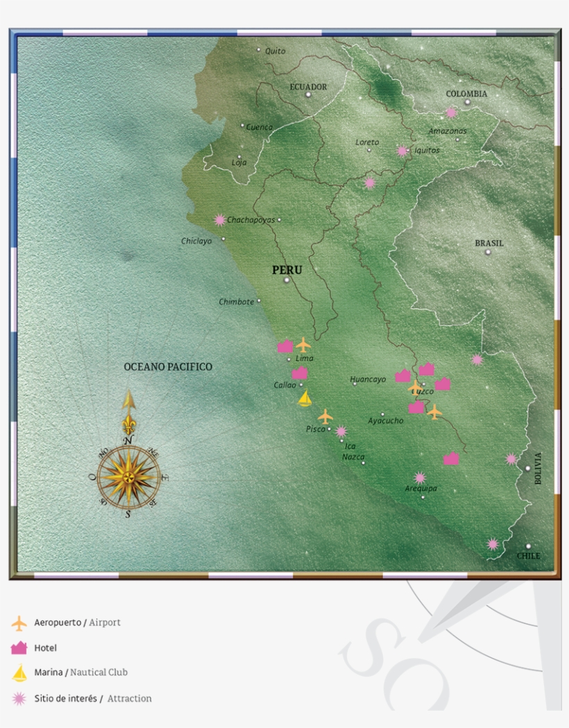Click the 'Marina / Nautical Club' legend text
Image resolution: width=569 pixels, height=728 pixels.
[80, 673]
